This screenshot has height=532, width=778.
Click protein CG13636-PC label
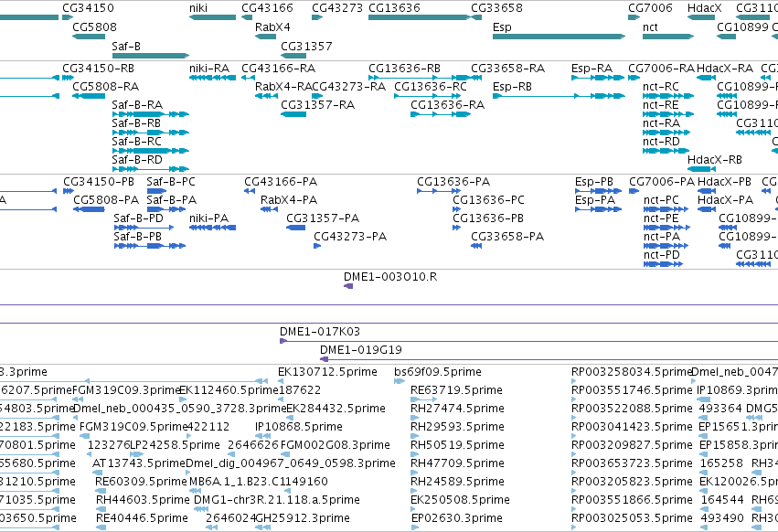[x=489, y=200]
